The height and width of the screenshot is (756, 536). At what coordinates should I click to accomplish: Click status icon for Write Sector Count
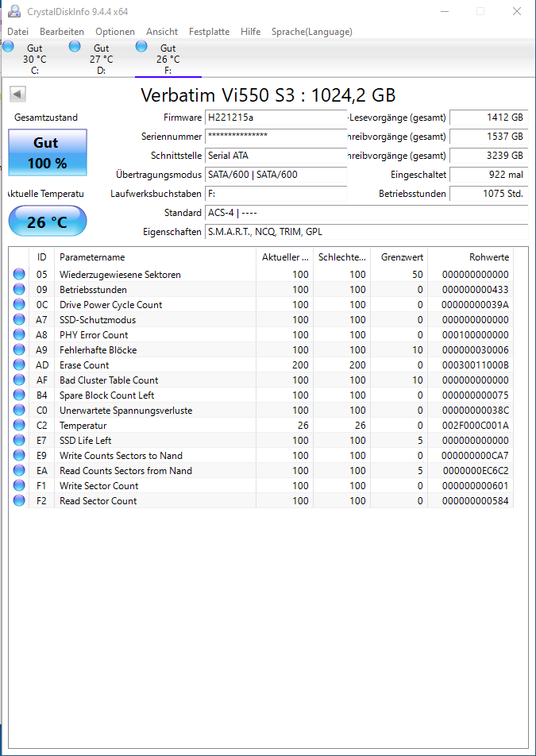tap(19, 485)
